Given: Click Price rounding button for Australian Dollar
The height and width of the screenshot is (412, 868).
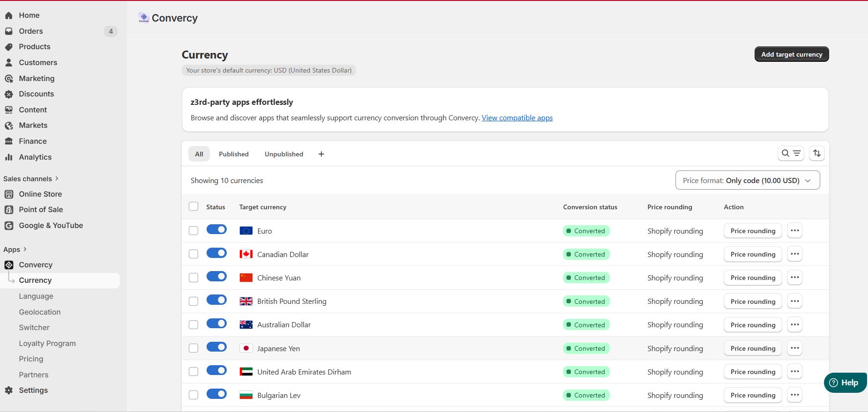Looking at the screenshot, I should click(753, 325).
